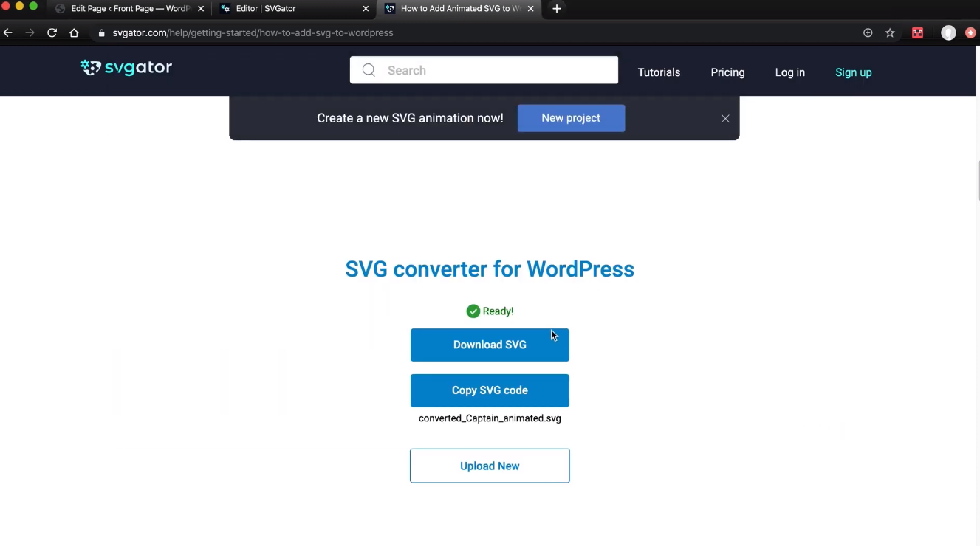Click Log in

tap(789, 72)
